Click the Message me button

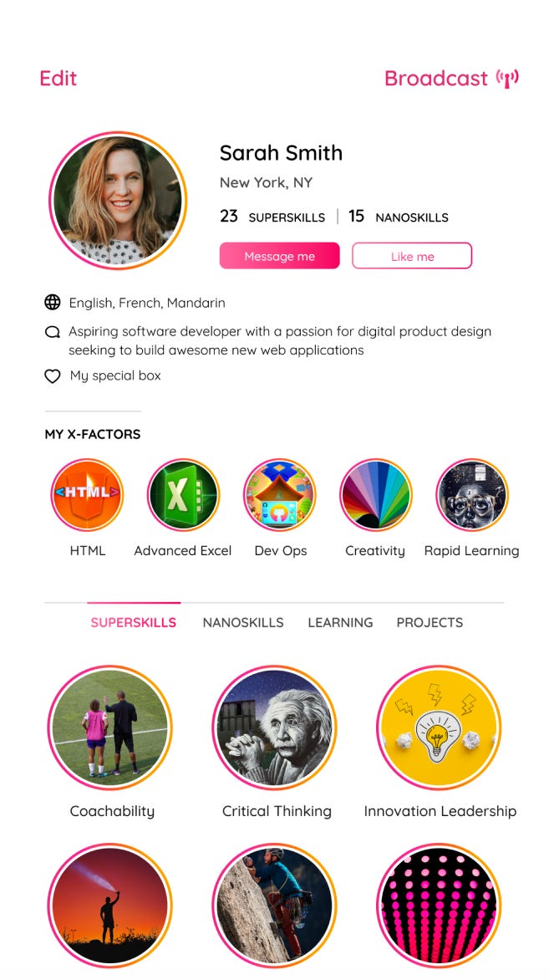(x=279, y=256)
